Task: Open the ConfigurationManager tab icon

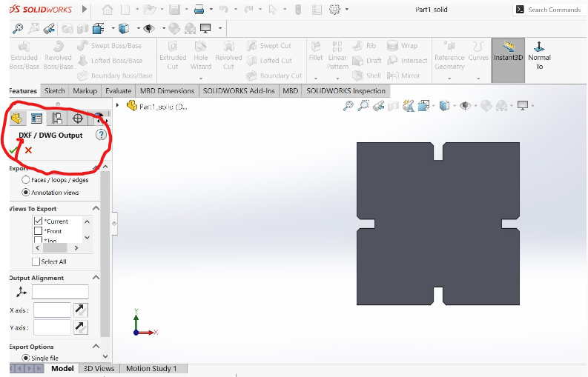Action: (57, 119)
